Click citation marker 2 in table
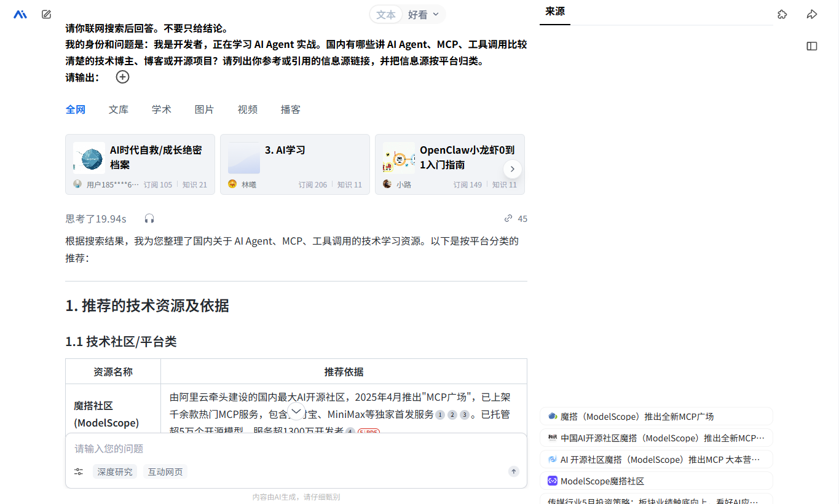Screen dimensions: 839x504 (x=452, y=415)
